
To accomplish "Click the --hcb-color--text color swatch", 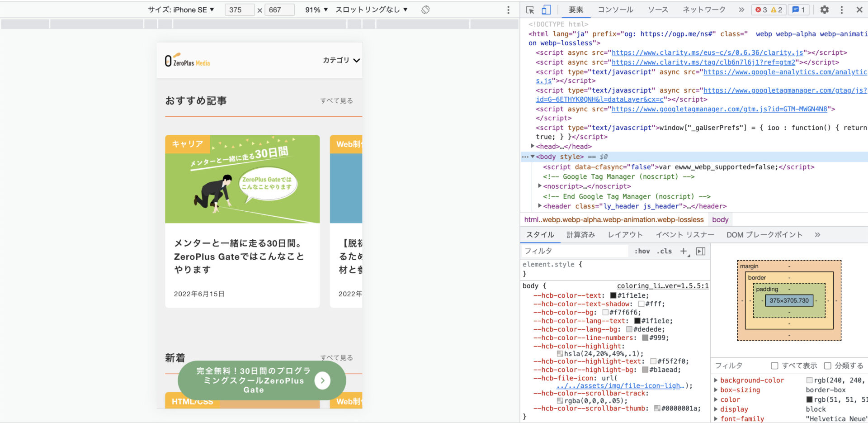I will pos(613,295).
